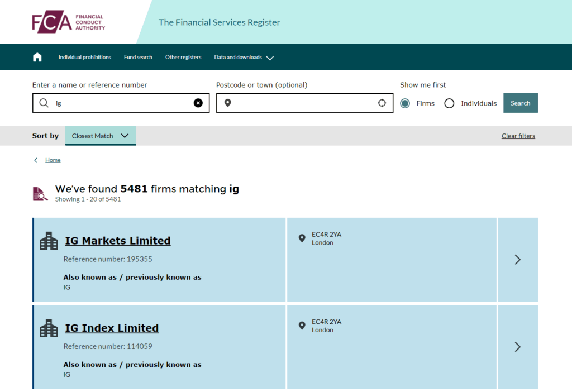
Task: Go to the home icon in navigation bar
Action: tap(37, 58)
